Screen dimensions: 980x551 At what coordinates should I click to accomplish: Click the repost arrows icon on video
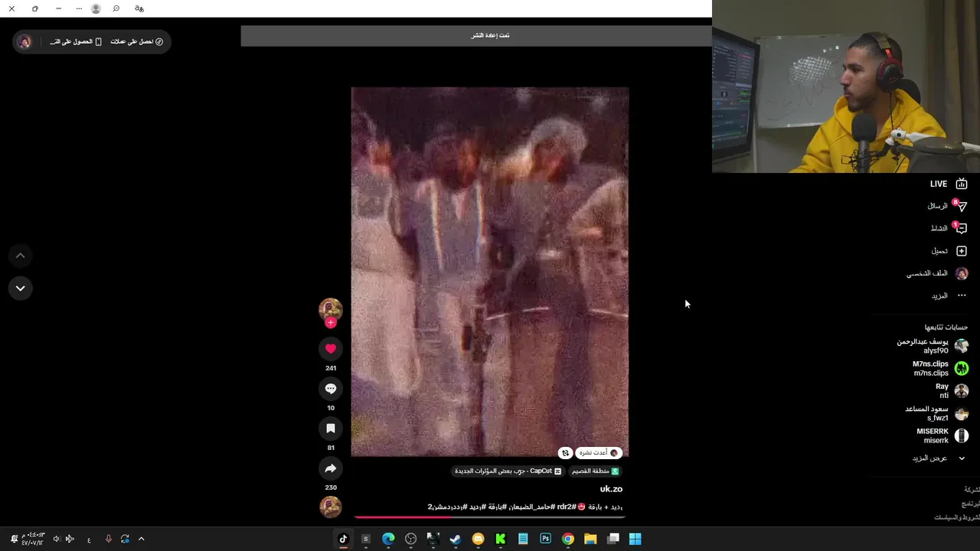[x=565, y=453]
